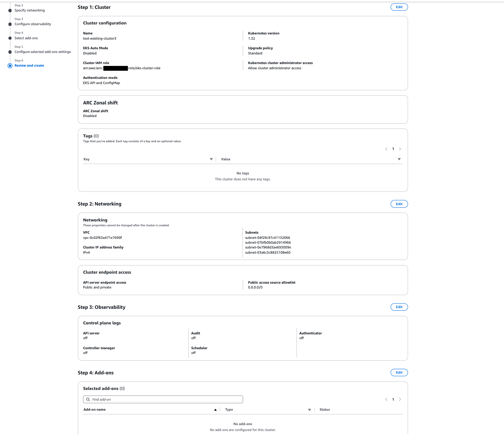Image resolution: width=504 pixels, height=434 pixels.
Task: Edit Step 4 Add-ons settings
Action: point(399,373)
